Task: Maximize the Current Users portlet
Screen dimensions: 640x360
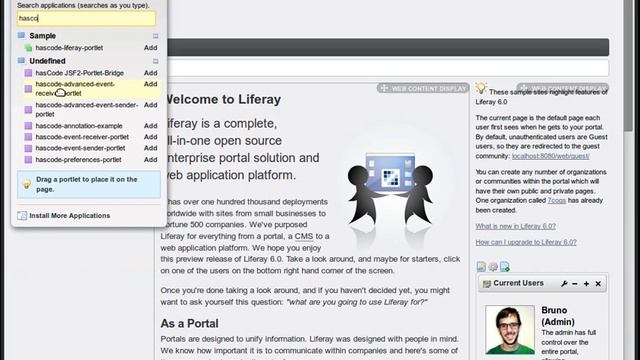Action: pyautogui.click(x=587, y=284)
